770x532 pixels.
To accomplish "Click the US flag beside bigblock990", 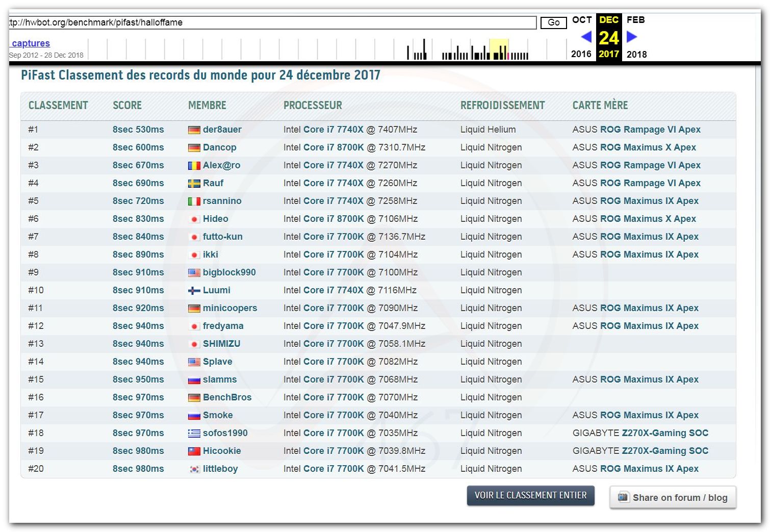I will pos(194,273).
